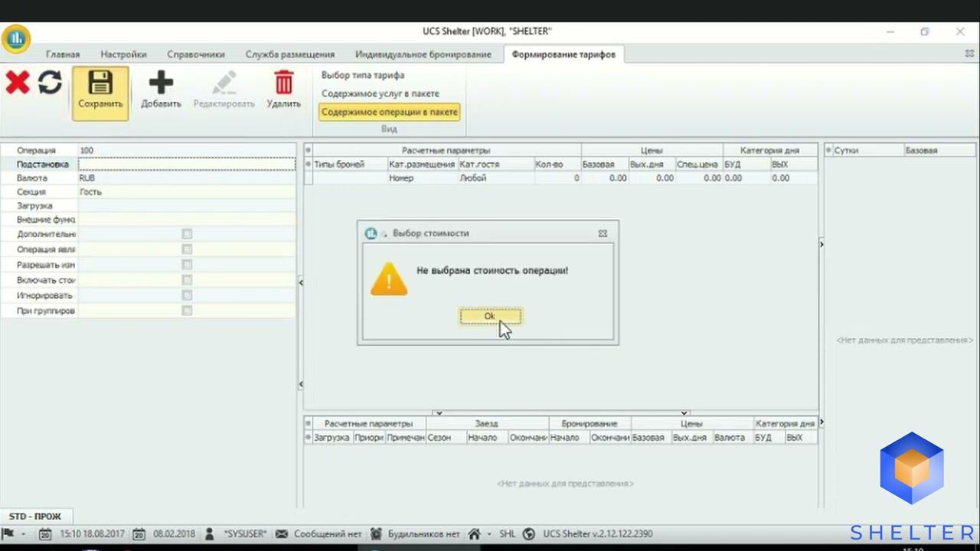The image size is (980, 551).
Task: Click Будильников нет status text
Action: 423,534
